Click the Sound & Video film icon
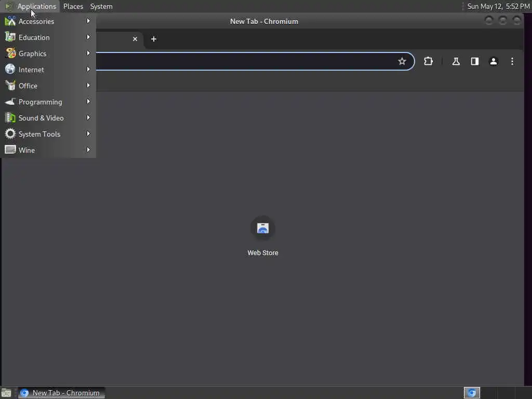 click(10, 118)
